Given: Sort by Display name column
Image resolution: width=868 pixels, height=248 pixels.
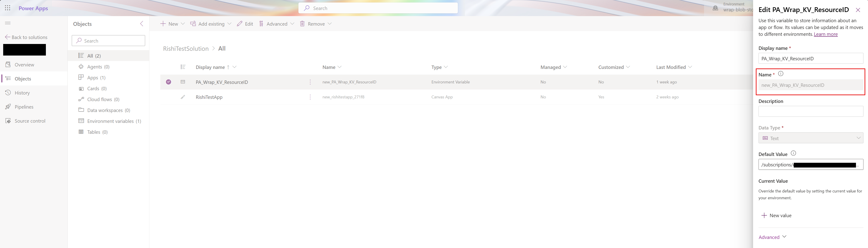Looking at the screenshot, I should [x=210, y=67].
